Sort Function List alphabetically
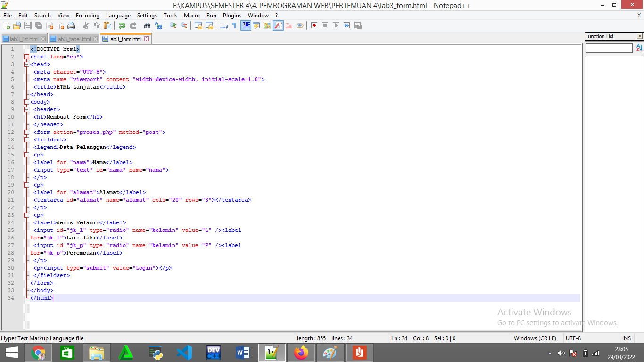Screen dimensions: 644x362 point(639,47)
